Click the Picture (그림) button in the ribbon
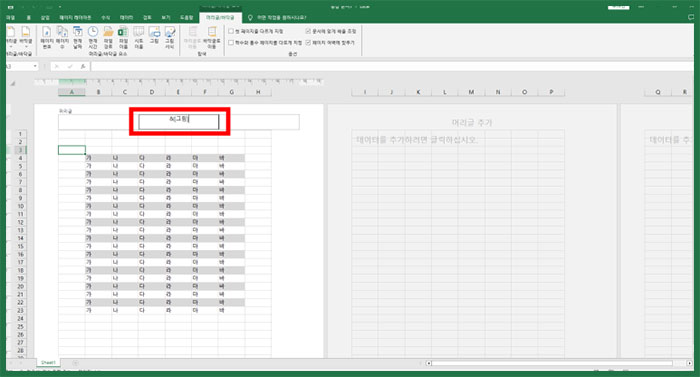This screenshot has height=377, width=700. [154, 36]
